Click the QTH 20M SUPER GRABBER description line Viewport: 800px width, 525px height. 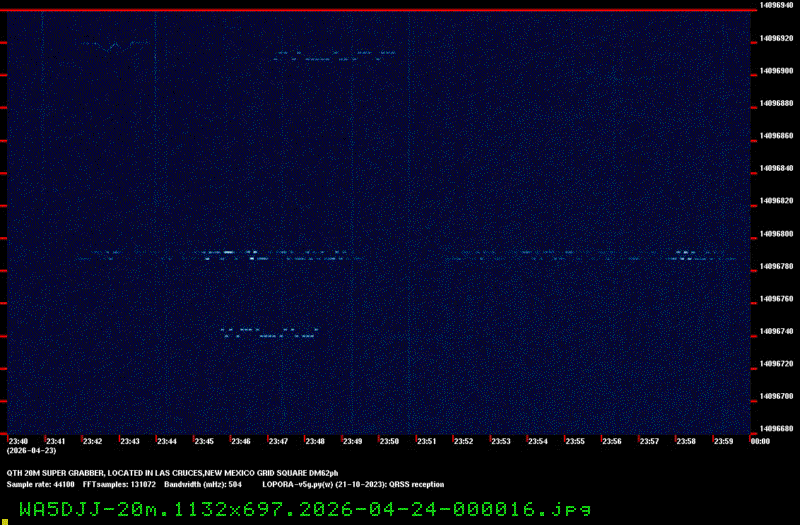point(172,471)
